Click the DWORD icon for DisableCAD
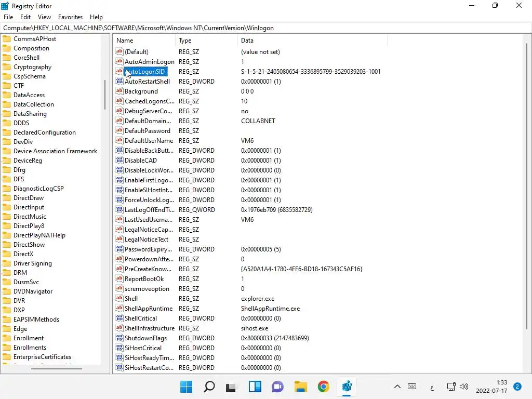532x399 pixels. pyautogui.click(x=119, y=160)
